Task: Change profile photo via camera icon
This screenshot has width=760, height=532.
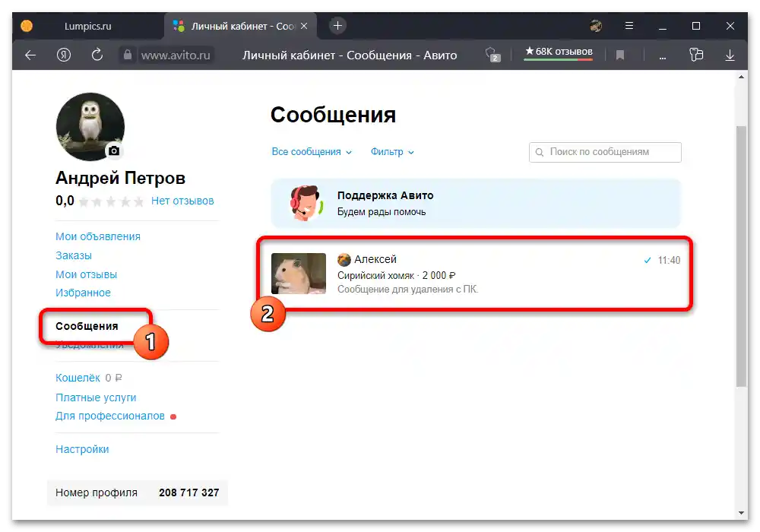Action: [x=114, y=150]
